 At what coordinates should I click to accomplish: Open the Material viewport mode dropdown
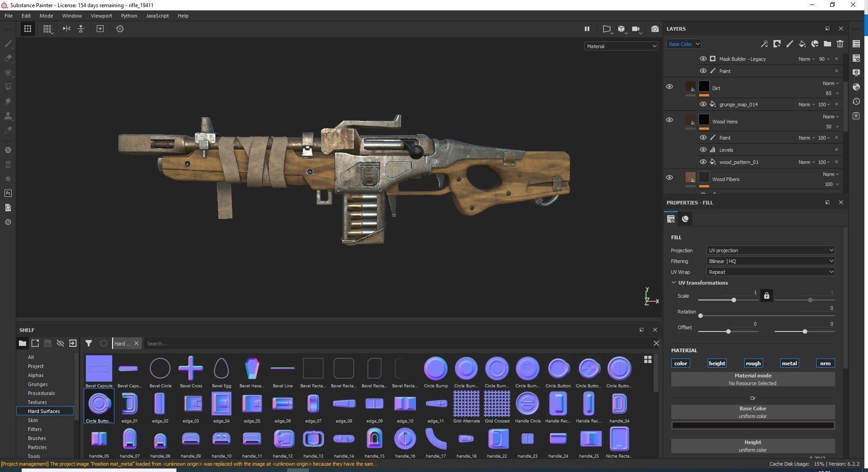pos(621,46)
